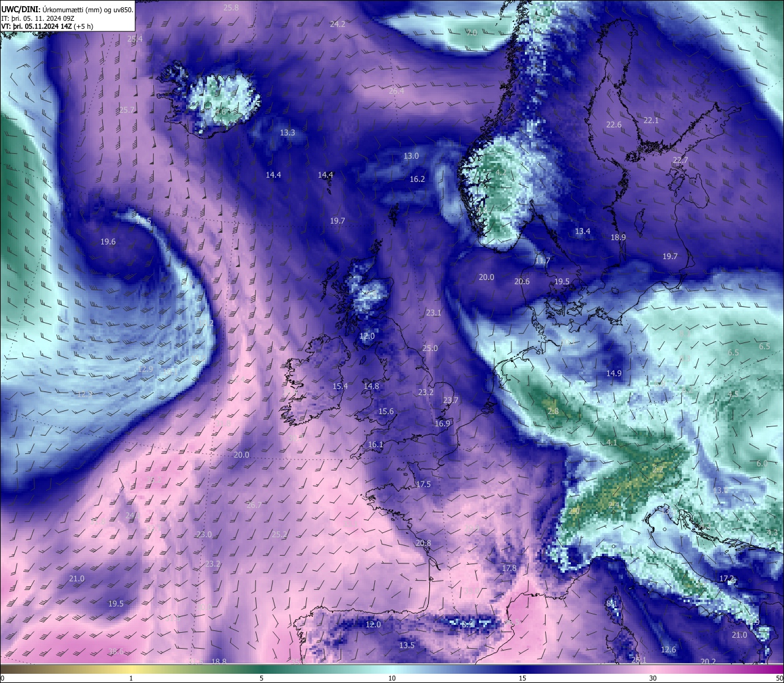Click the map value "11.7"
784x683 pixels.
coord(542,261)
